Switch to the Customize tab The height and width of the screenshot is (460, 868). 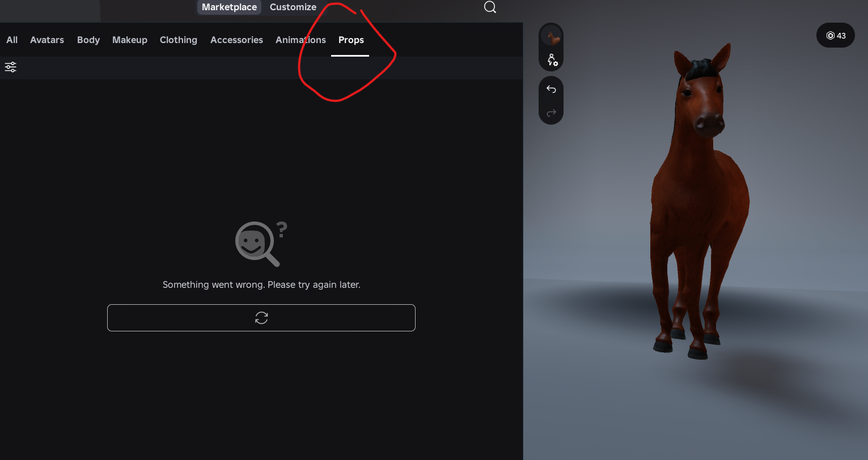[293, 7]
